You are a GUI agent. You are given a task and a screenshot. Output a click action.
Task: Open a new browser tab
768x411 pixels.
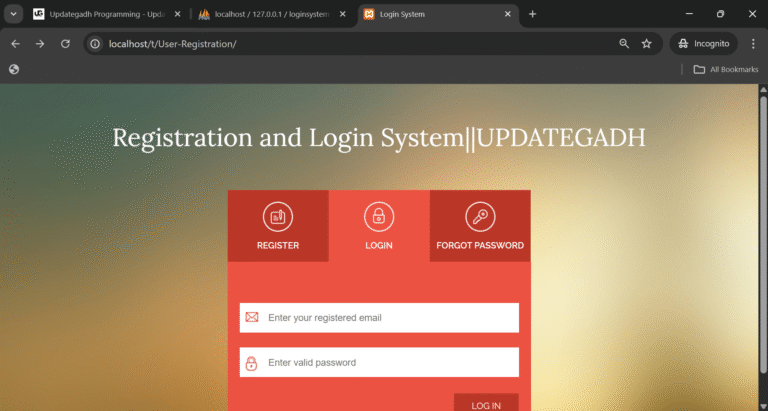click(x=532, y=14)
